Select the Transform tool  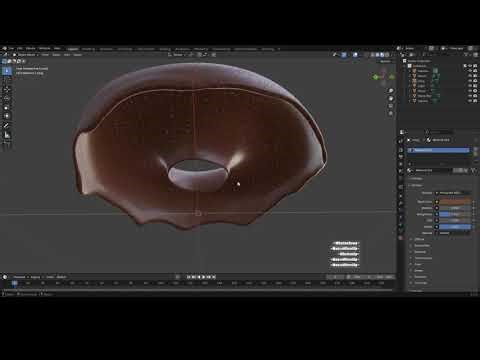coord(7,116)
